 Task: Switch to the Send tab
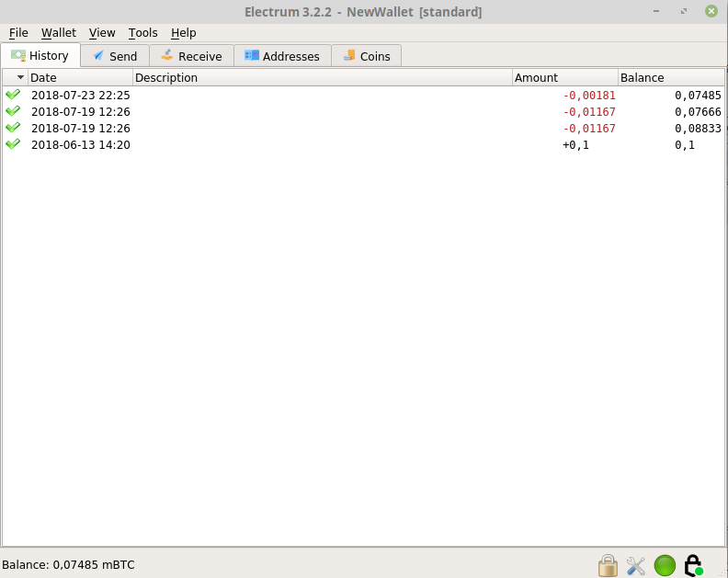point(115,56)
